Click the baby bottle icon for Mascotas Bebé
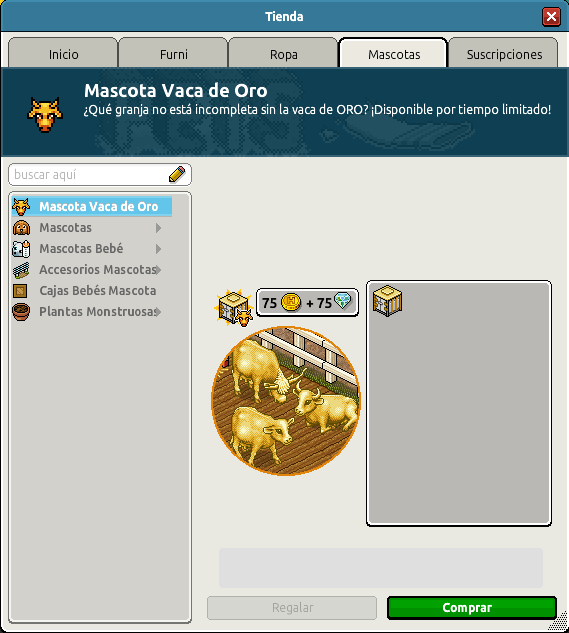The width and height of the screenshot is (569, 633). tap(21, 249)
